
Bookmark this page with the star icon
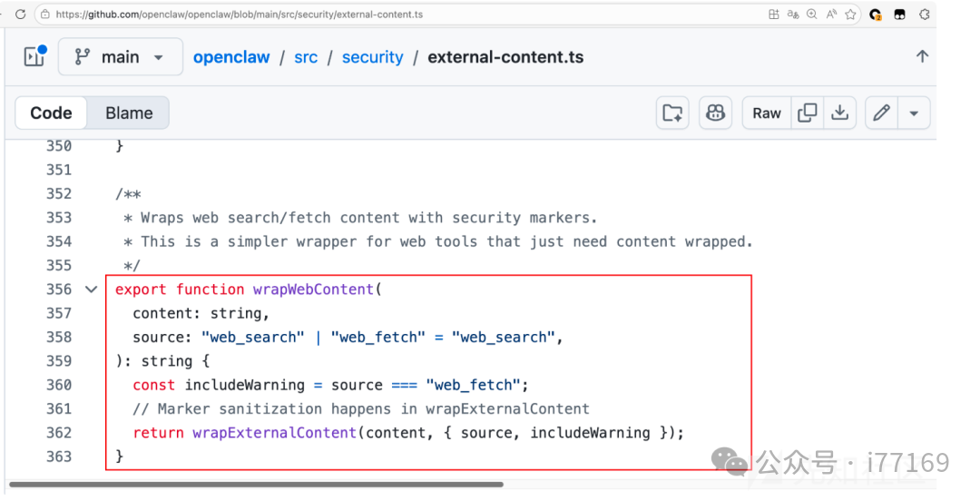pos(850,15)
